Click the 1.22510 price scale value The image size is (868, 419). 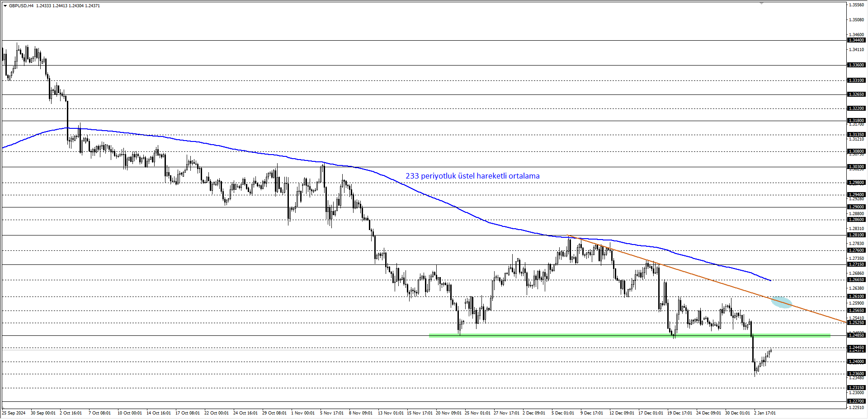click(x=857, y=408)
